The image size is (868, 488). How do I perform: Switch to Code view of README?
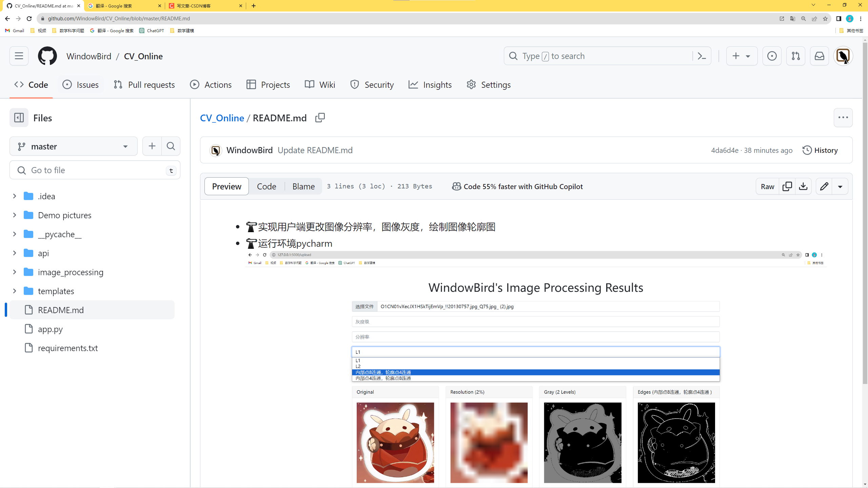pos(266,186)
